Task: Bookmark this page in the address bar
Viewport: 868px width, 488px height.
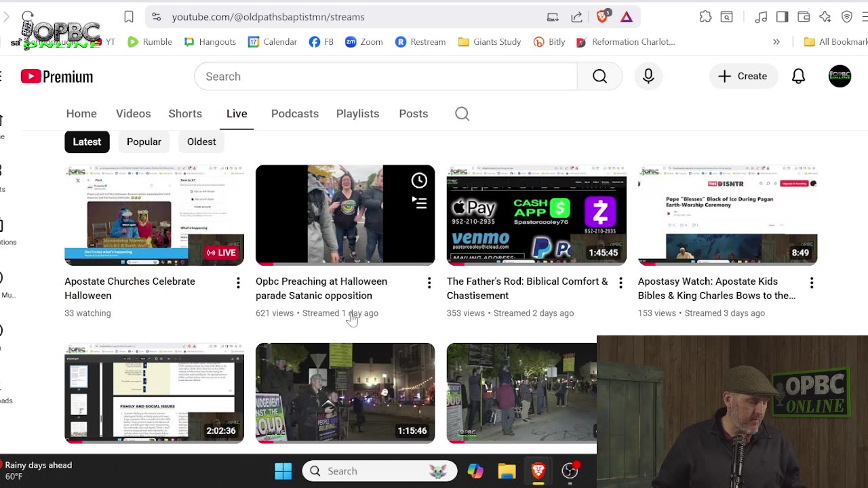Action: click(129, 17)
